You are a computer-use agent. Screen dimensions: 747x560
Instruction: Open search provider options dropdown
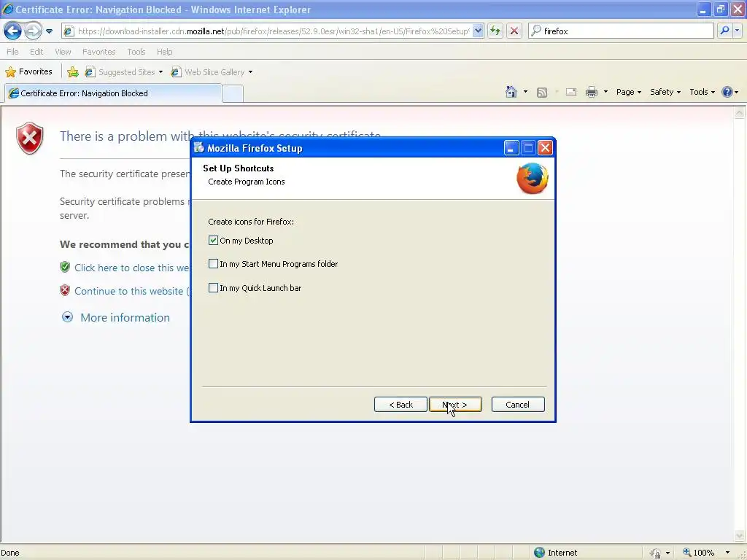(x=738, y=31)
